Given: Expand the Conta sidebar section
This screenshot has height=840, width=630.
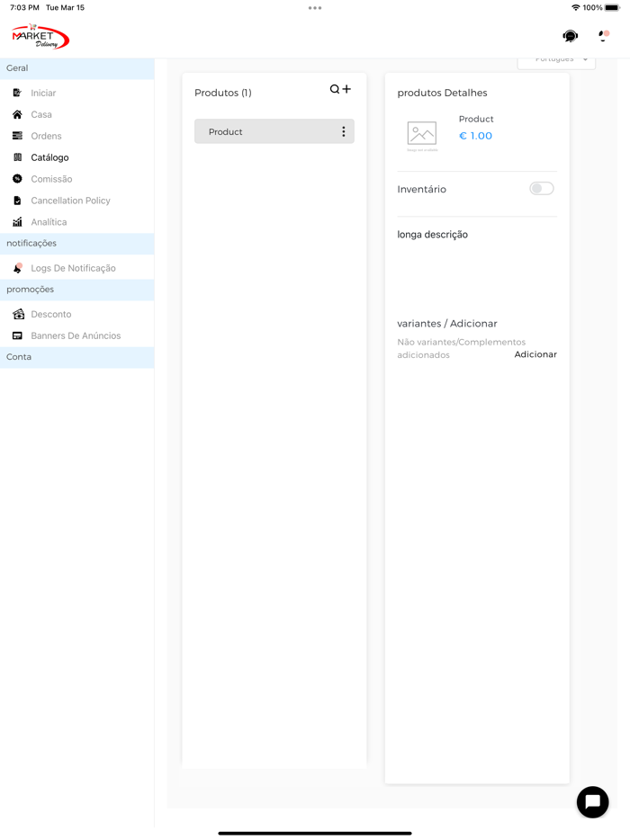Looking at the screenshot, I should [76, 357].
